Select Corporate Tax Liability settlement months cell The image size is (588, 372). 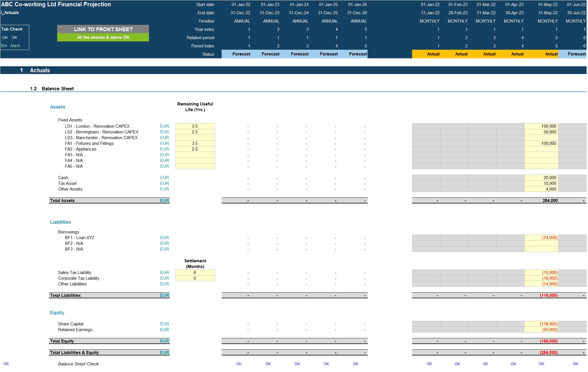click(195, 278)
